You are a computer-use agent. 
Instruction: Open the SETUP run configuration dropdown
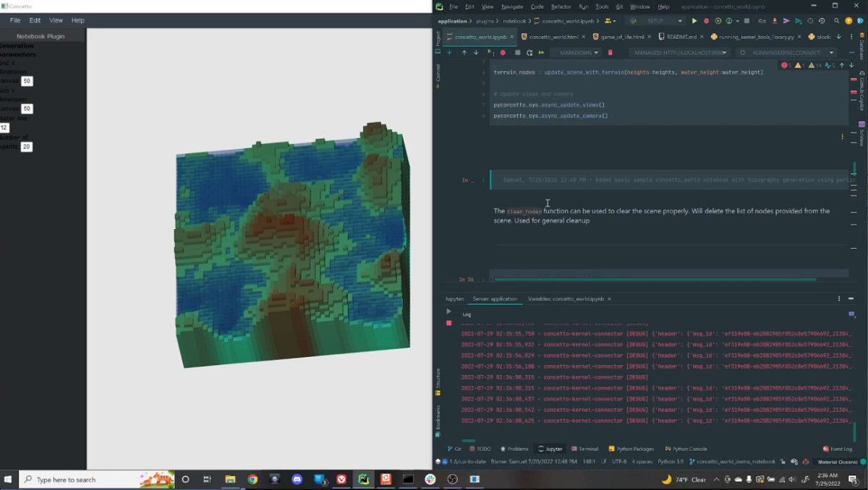click(656, 21)
